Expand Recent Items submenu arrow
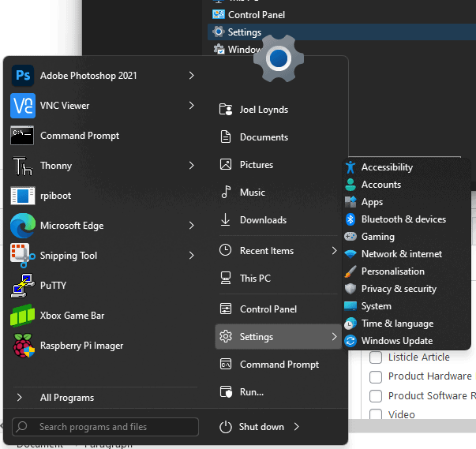Viewport: 476px width, 449px height. 334,251
